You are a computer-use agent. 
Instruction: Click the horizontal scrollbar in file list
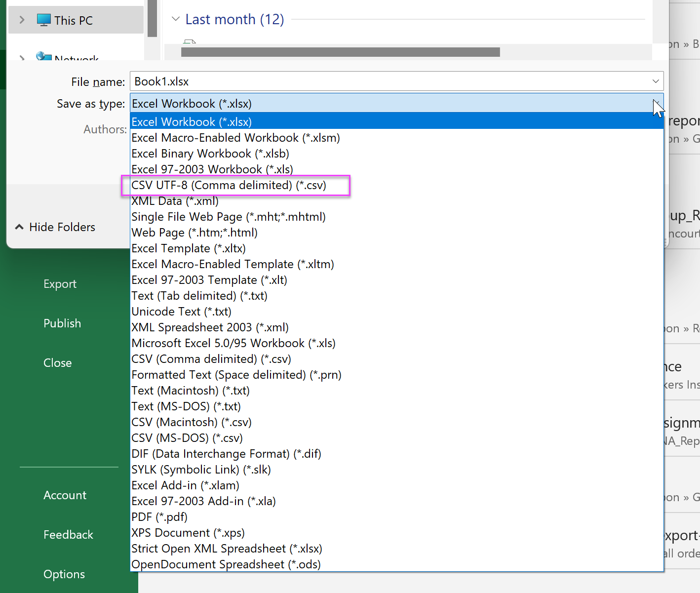tap(340, 52)
